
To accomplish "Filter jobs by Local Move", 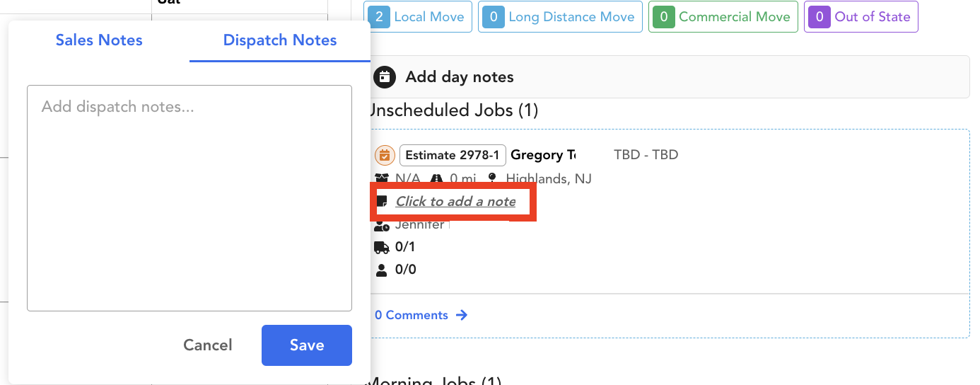I will click(x=419, y=17).
